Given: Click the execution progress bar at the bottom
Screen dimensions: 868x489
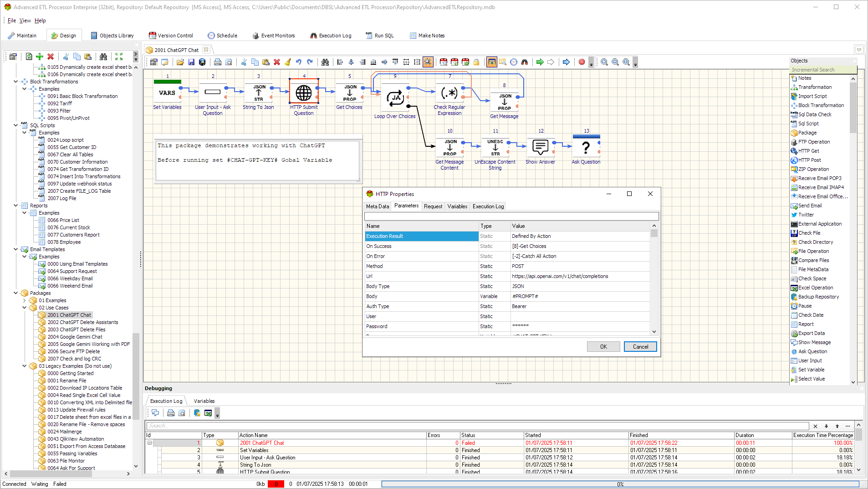Looking at the screenshot, I should pos(620,484).
